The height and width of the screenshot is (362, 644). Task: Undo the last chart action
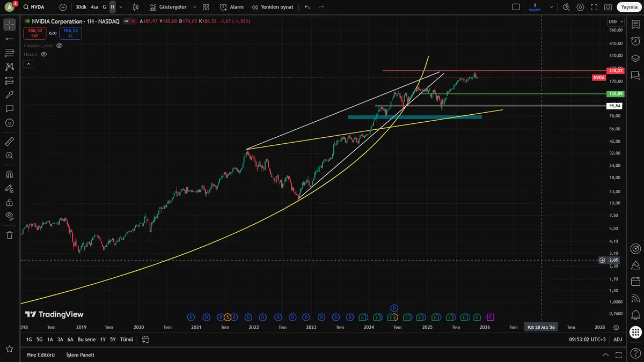click(x=307, y=7)
